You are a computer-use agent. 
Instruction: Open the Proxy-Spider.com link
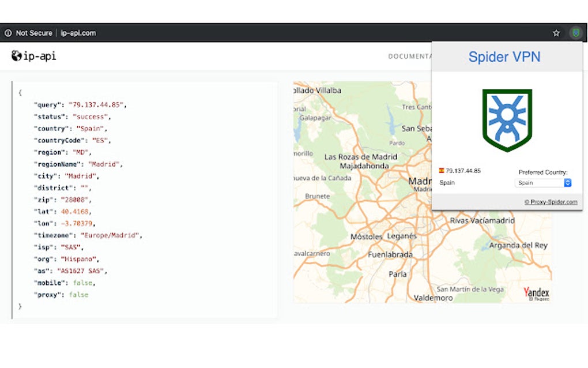tap(551, 202)
